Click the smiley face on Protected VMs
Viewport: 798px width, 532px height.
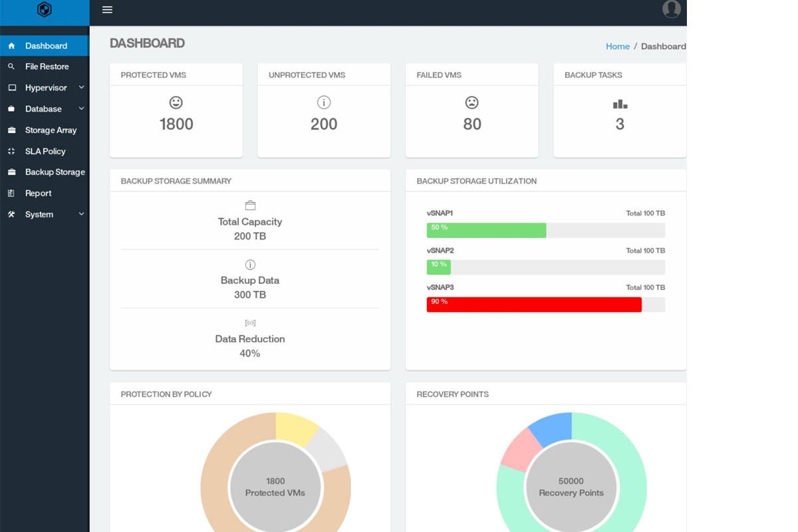(176, 102)
